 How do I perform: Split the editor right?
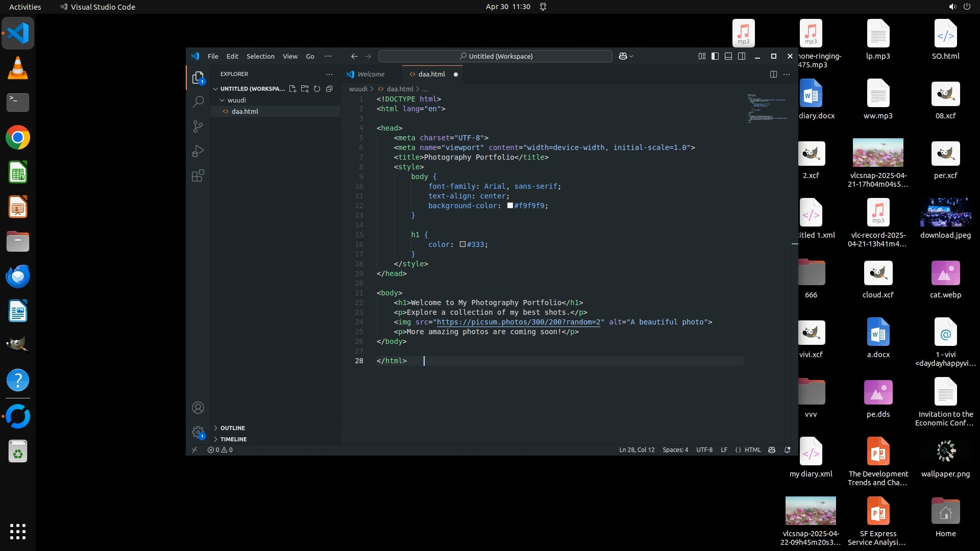(x=773, y=74)
